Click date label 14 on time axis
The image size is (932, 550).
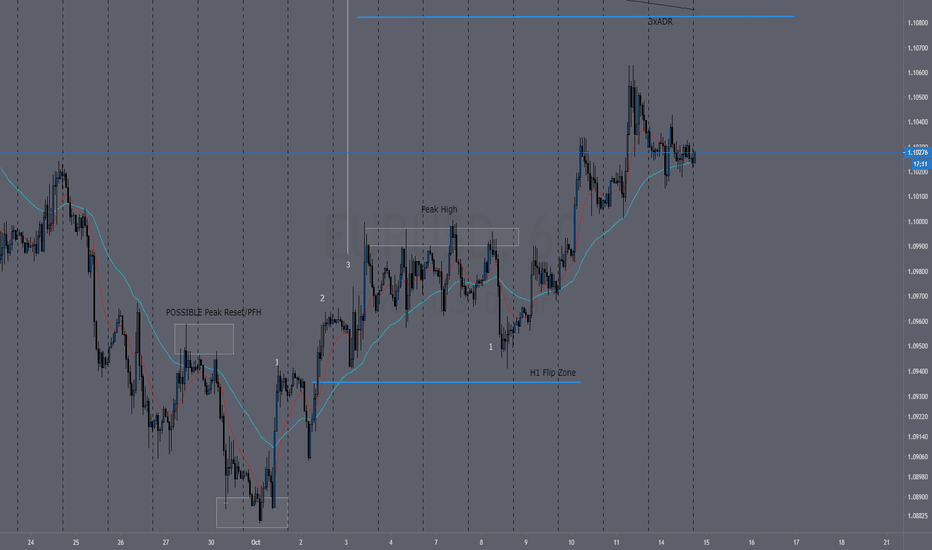(x=661, y=542)
